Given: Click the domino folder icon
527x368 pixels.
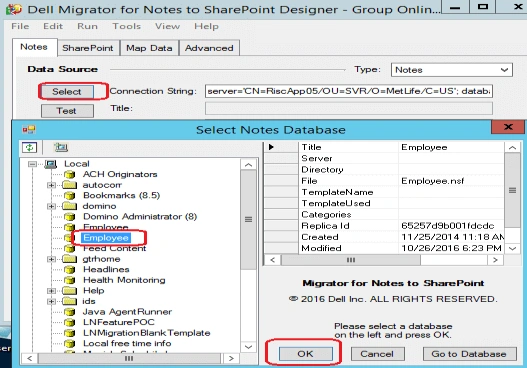Looking at the screenshot, I should click(70, 206).
